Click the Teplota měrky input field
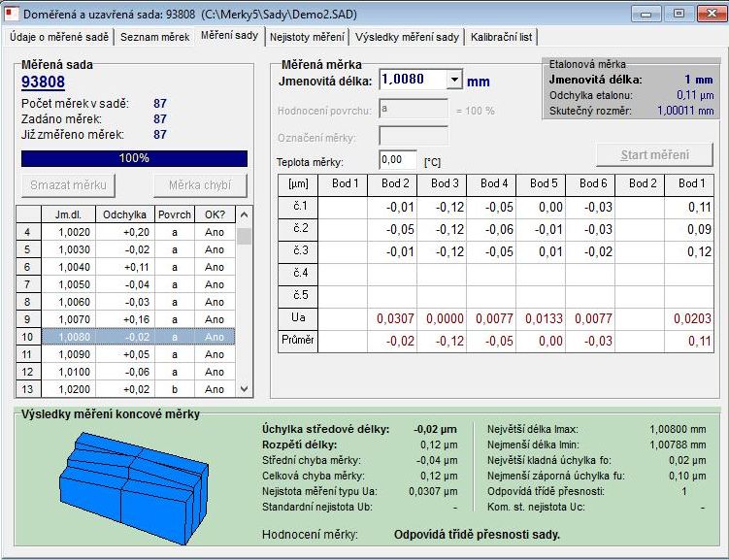The width and height of the screenshot is (729, 560). (x=398, y=160)
